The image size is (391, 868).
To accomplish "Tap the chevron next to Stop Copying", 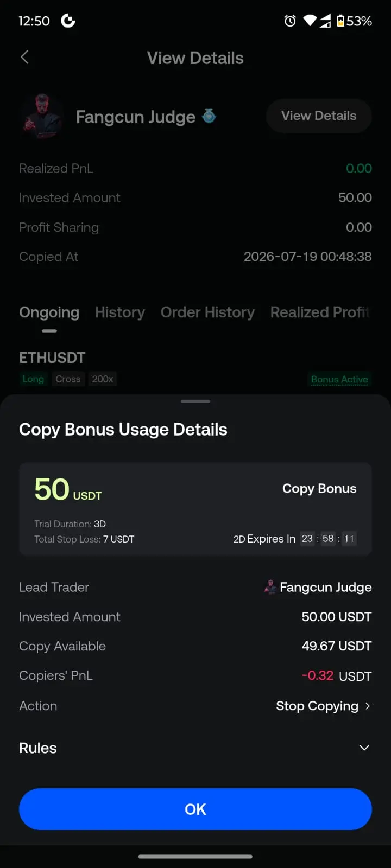I will tap(368, 706).
